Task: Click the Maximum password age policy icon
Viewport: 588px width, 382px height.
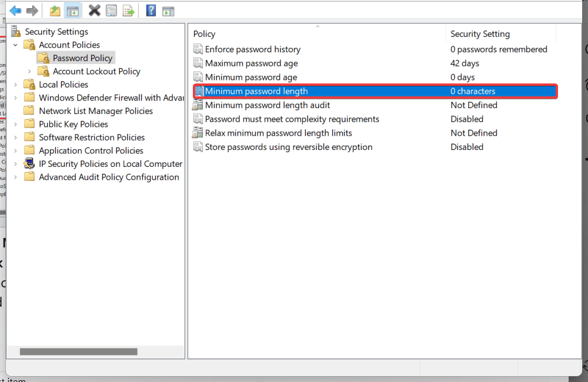Action: click(x=198, y=63)
